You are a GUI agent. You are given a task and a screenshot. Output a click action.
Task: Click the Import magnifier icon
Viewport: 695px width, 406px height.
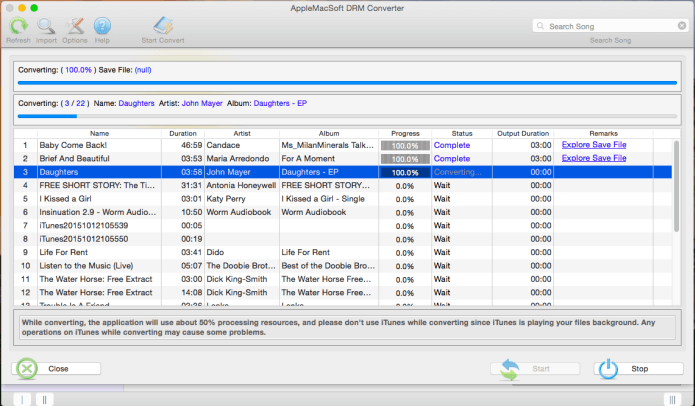(x=46, y=26)
